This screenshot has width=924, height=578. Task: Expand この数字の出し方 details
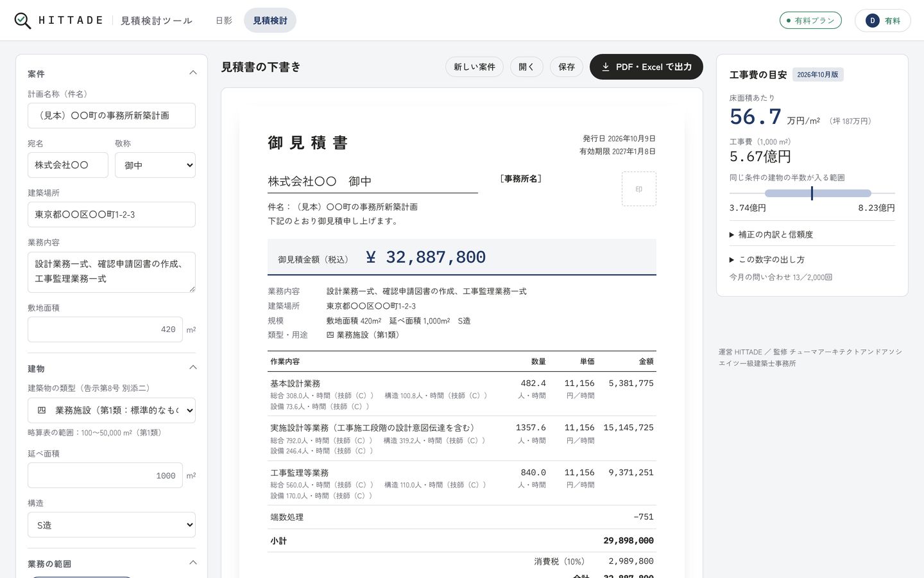click(x=767, y=259)
